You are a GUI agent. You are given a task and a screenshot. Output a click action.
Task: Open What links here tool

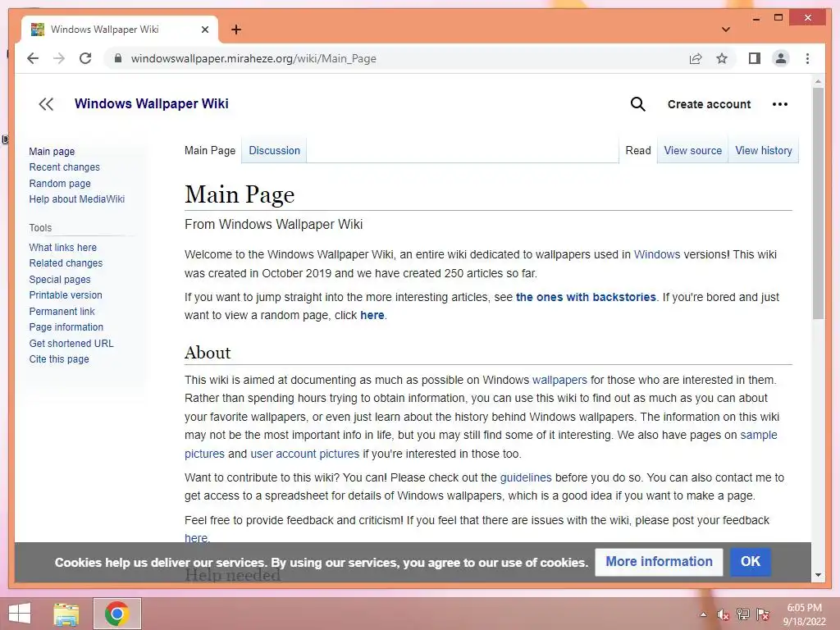pos(62,248)
